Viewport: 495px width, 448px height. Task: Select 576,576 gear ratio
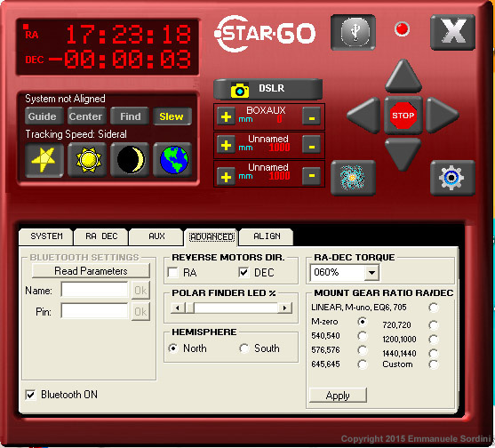tap(363, 350)
